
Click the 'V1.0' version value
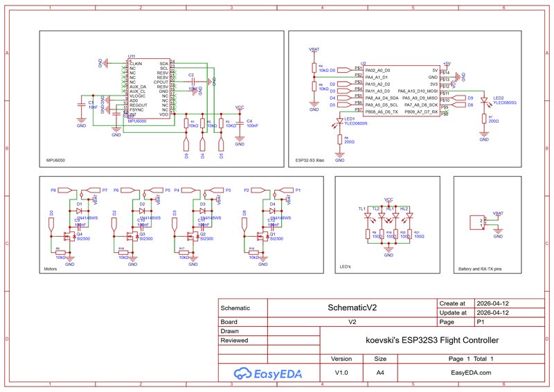pyautogui.click(x=341, y=373)
